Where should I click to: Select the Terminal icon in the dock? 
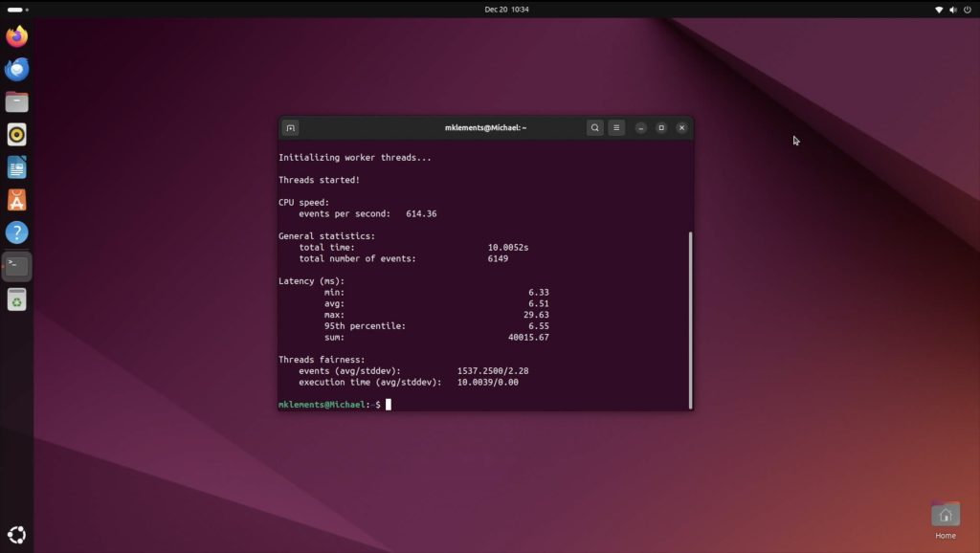[x=15, y=266]
